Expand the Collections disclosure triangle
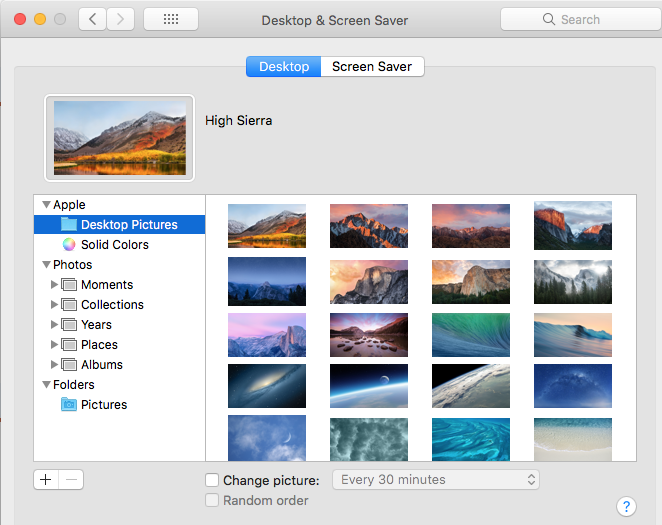 click(x=54, y=304)
